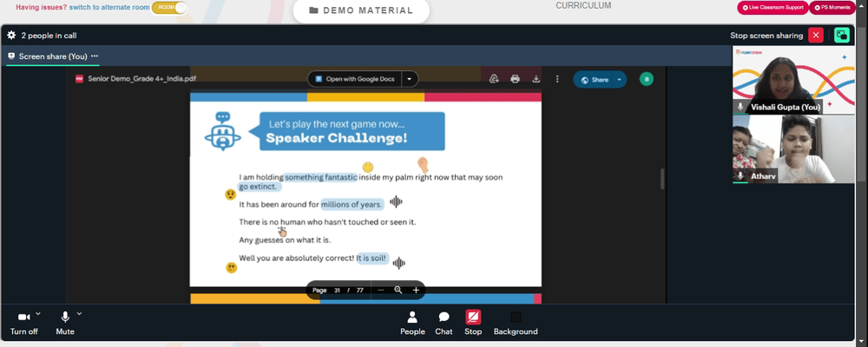868x347 pixels.
Task: Click the emoji beside Well you are
Action: (x=232, y=268)
